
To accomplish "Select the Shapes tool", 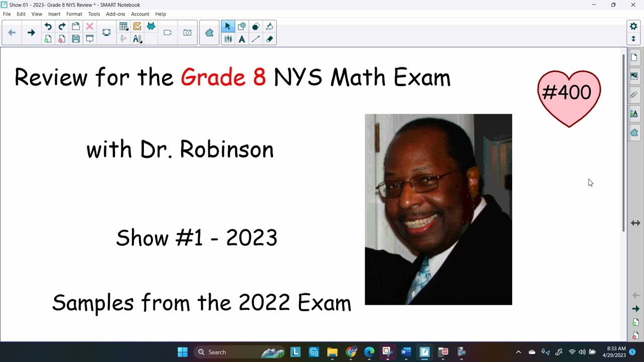I will pos(242,27).
